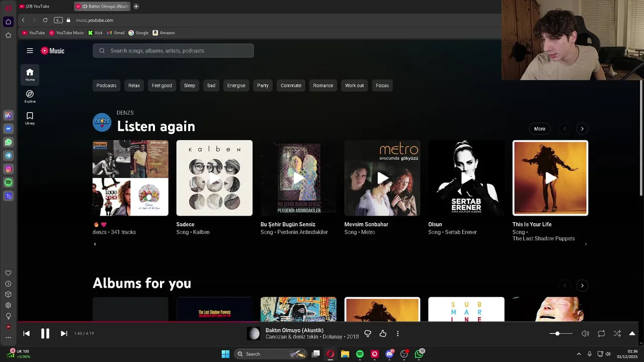Open Opera sidebar settings gear
644x362 pixels.
[x=8, y=305]
